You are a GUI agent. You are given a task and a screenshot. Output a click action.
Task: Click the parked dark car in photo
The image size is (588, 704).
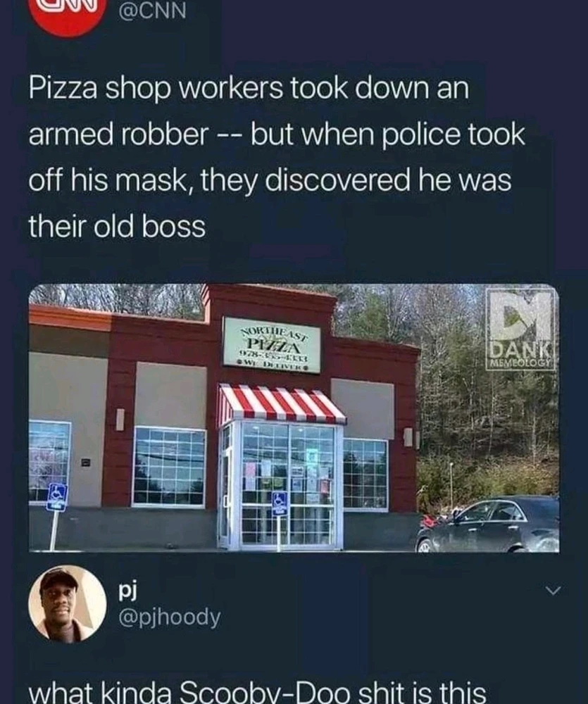coord(487,525)
